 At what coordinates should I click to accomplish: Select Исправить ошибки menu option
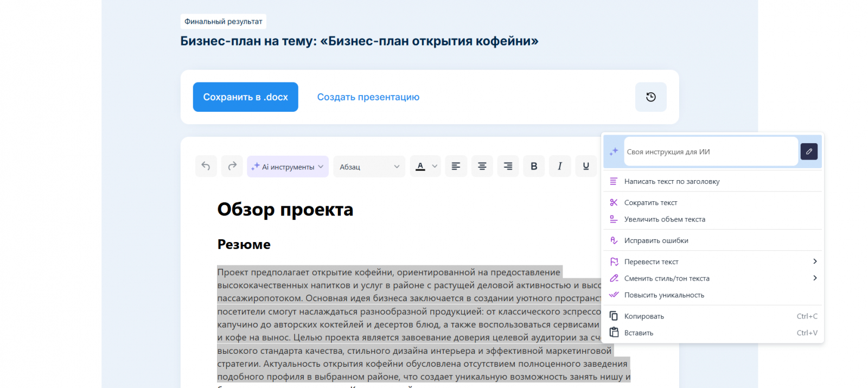(x=656, y=240)
